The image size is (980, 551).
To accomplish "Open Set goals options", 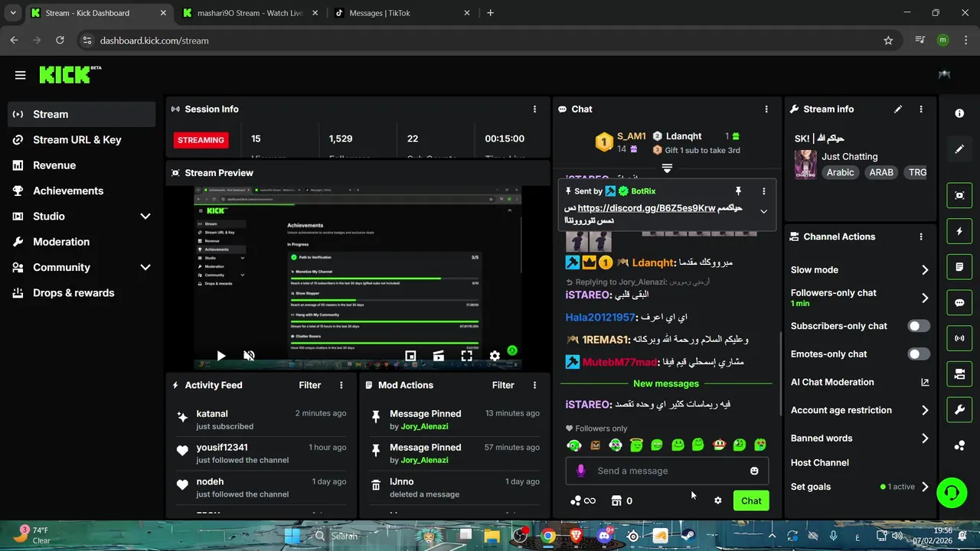I will pos(860,487).
